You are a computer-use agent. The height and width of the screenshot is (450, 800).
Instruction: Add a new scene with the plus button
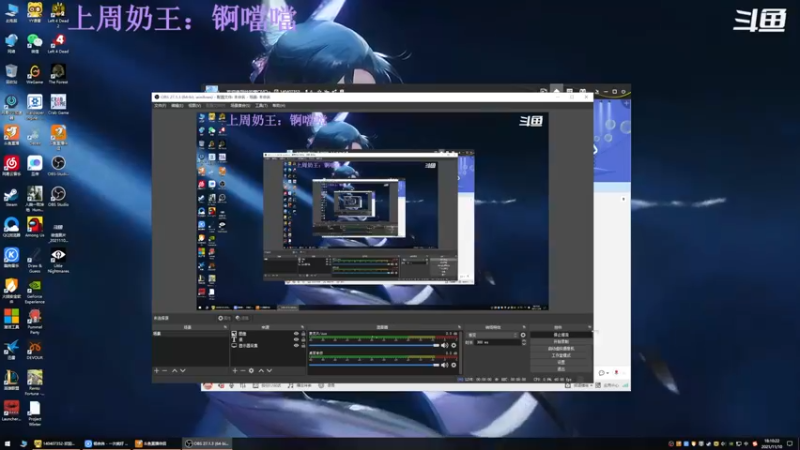tap(156, 370)
